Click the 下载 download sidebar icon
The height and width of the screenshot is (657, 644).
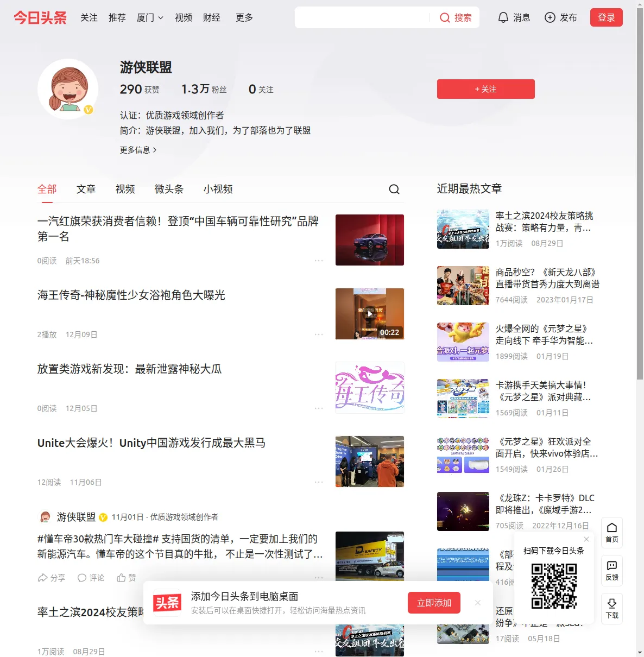coord(612,609)
